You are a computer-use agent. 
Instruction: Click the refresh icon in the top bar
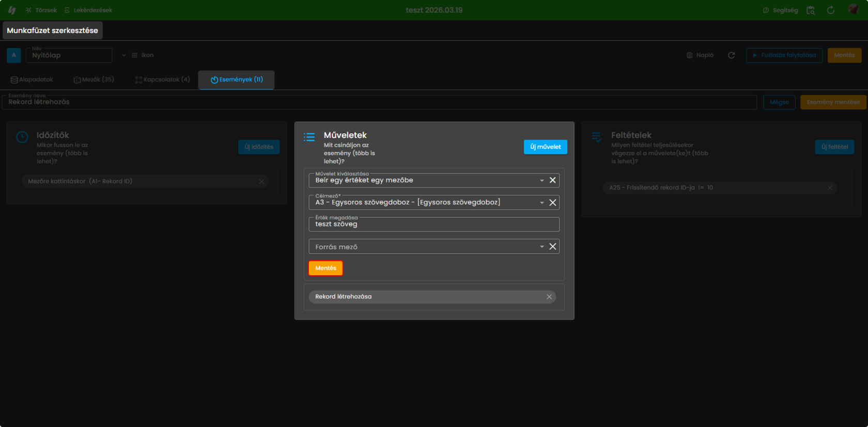click(831, 10)
